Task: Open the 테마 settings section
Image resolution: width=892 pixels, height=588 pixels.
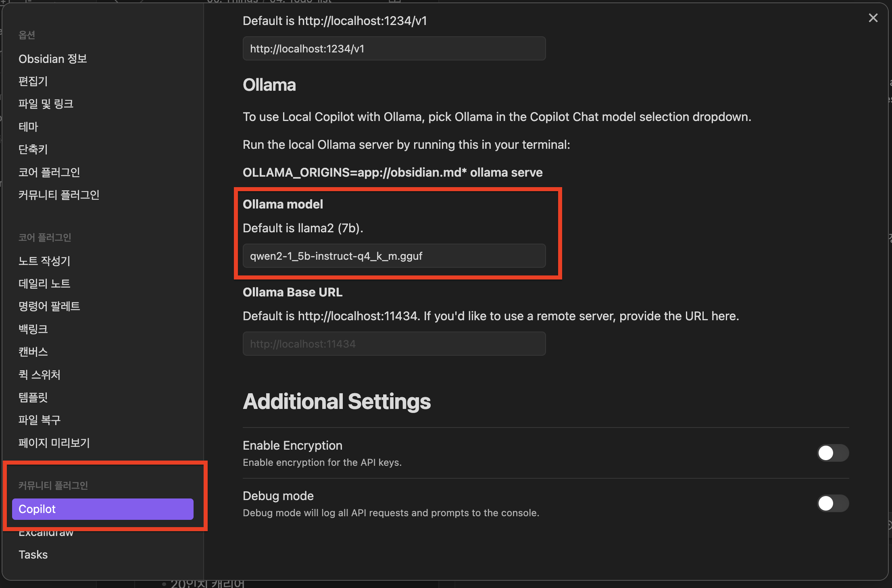Action: [x=28, y=127]
